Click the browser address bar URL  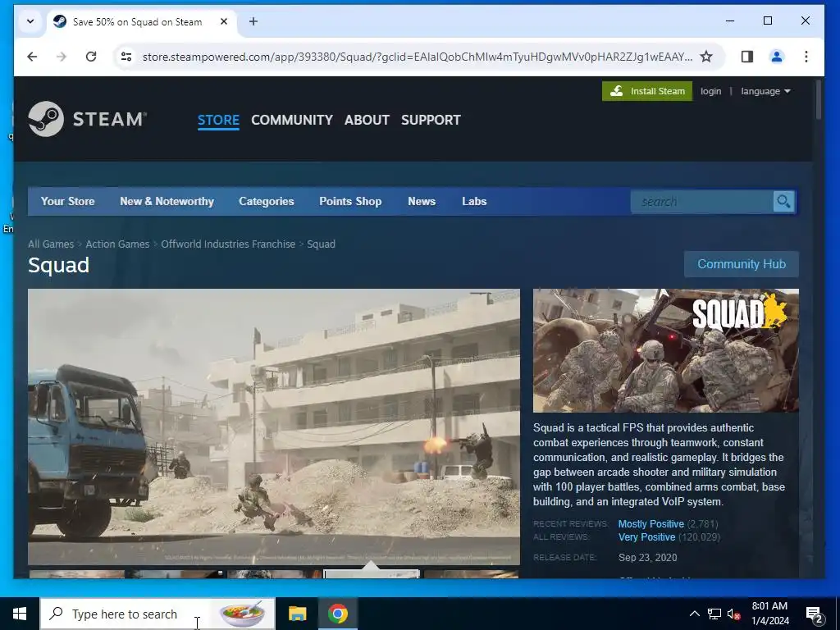(417, 57)
